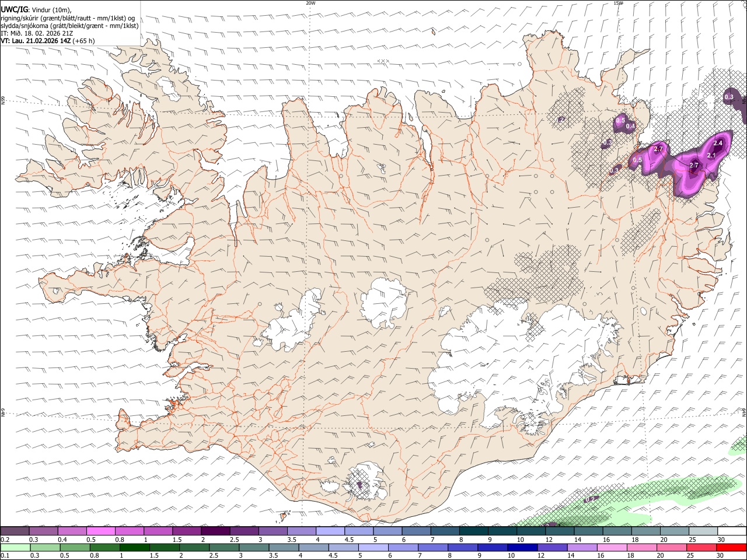This screenshot has height=560, width=747.
Task: Pick lower legend swatch starting at 7
Action: [x=434, y=547]
